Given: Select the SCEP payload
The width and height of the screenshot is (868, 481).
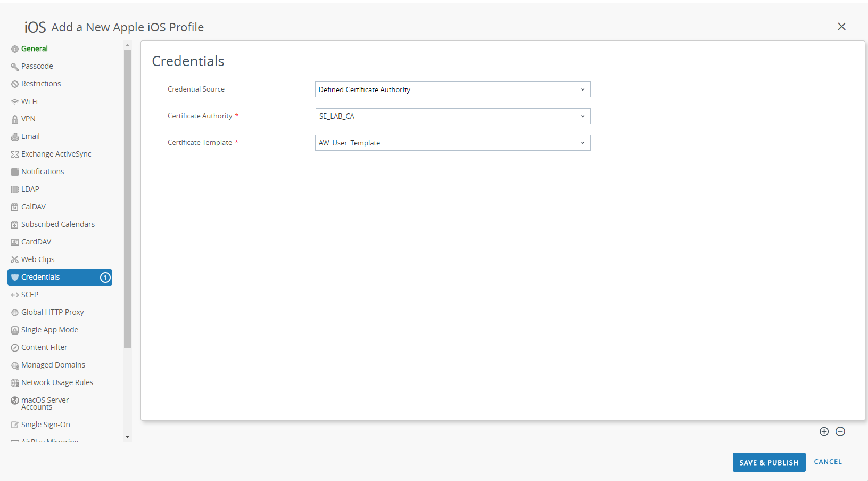Looking at the screenshot, I should (30, 295).
